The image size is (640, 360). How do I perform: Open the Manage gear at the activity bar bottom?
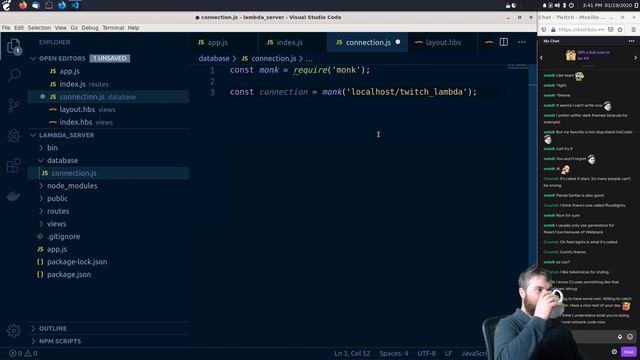[13, 330]
